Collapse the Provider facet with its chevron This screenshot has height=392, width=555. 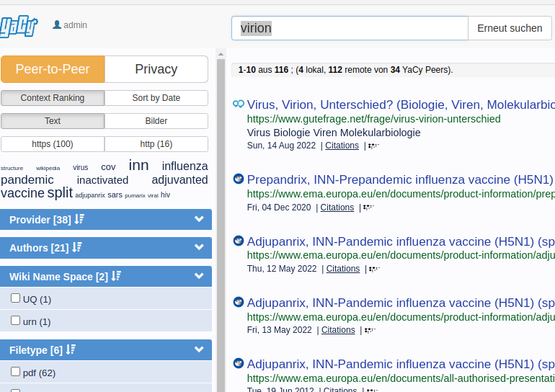tap(200, 219)
